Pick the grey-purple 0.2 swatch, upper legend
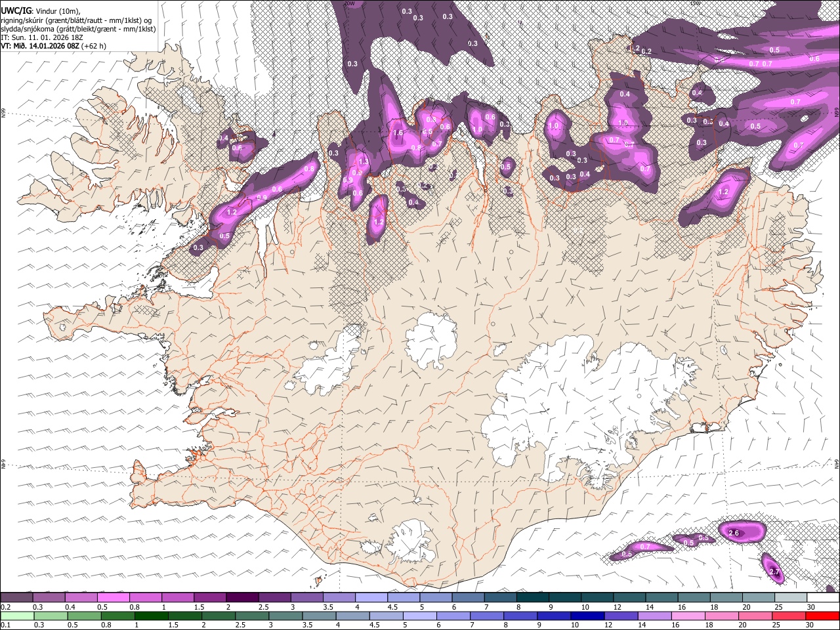This screenshot has height=630, width=840. click(16, 598)
